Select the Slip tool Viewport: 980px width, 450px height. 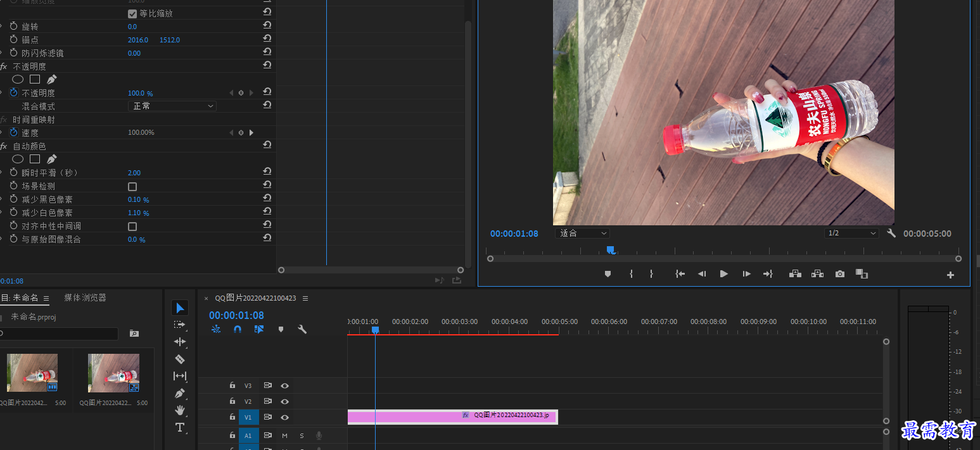pyautogui.click(x=180, y=376)
